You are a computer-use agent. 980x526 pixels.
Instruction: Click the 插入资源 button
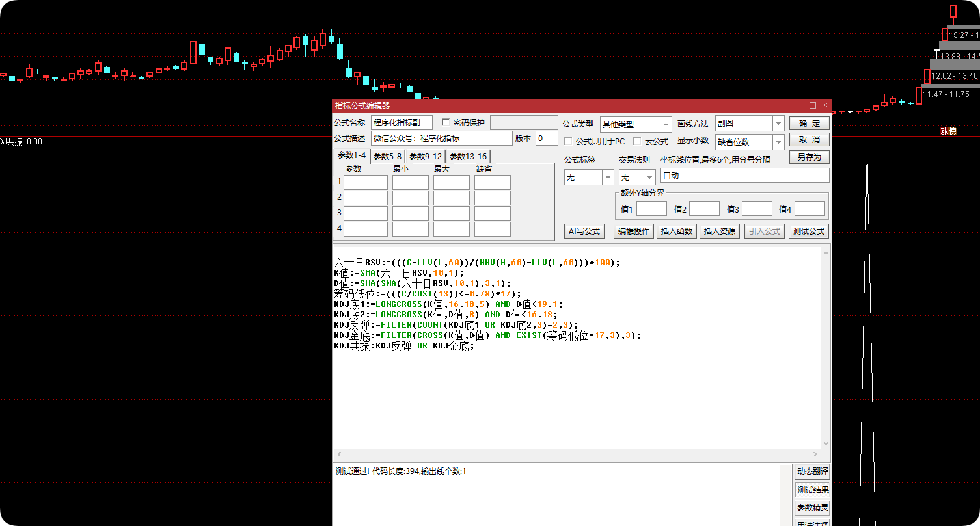(720, 231)
